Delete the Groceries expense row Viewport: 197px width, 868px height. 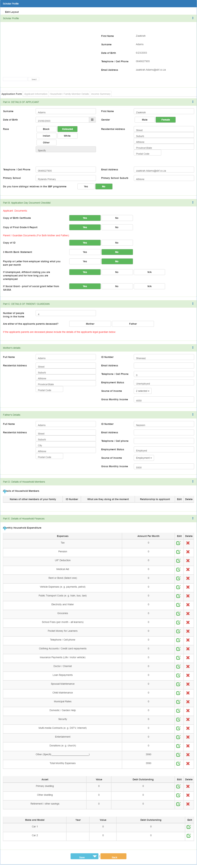pos(188,614)
